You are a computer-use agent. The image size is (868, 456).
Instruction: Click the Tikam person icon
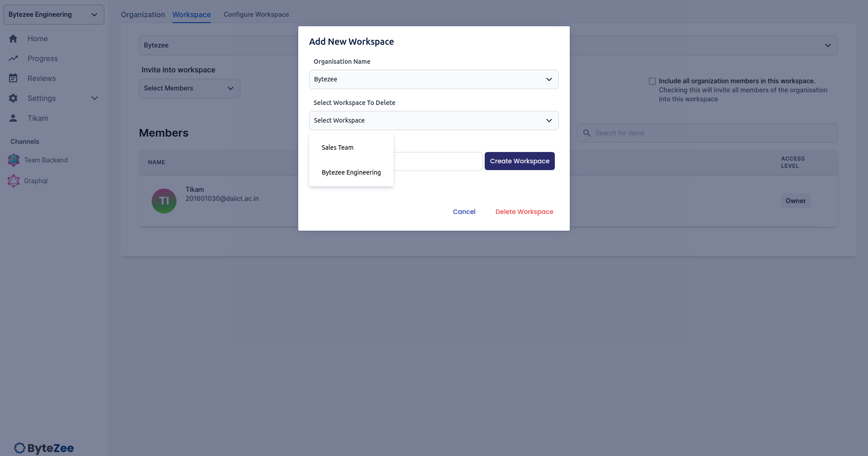tap(13, 118)
